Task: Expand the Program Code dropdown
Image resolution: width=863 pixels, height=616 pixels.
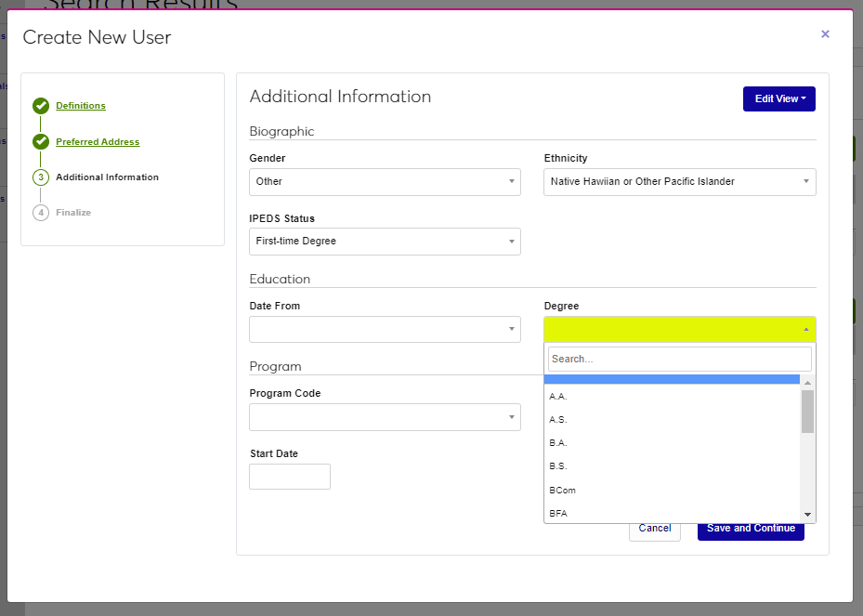Action: click(385, 417)
